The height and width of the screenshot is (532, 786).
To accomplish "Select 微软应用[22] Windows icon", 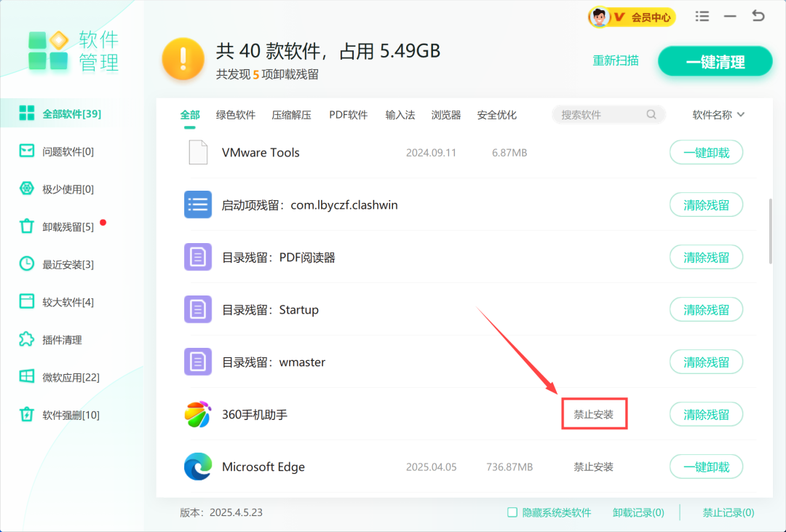I will pyautogui.click(x=27, y=376).
